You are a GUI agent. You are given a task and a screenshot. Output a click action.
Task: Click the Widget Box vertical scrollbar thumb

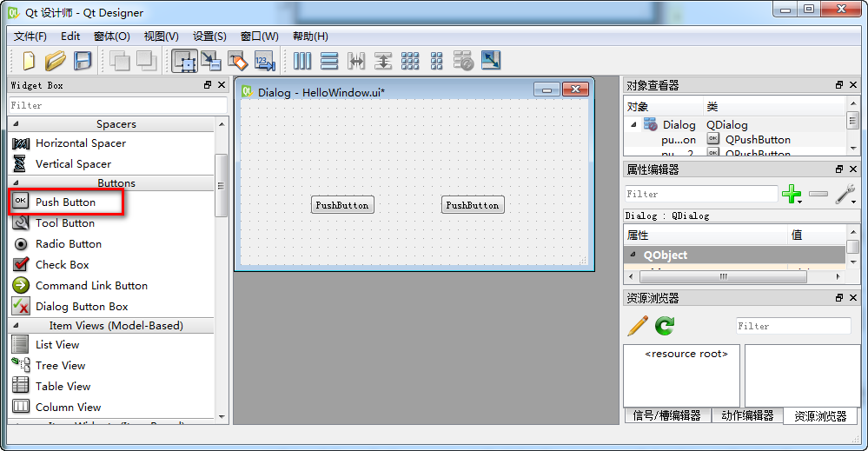221,185
